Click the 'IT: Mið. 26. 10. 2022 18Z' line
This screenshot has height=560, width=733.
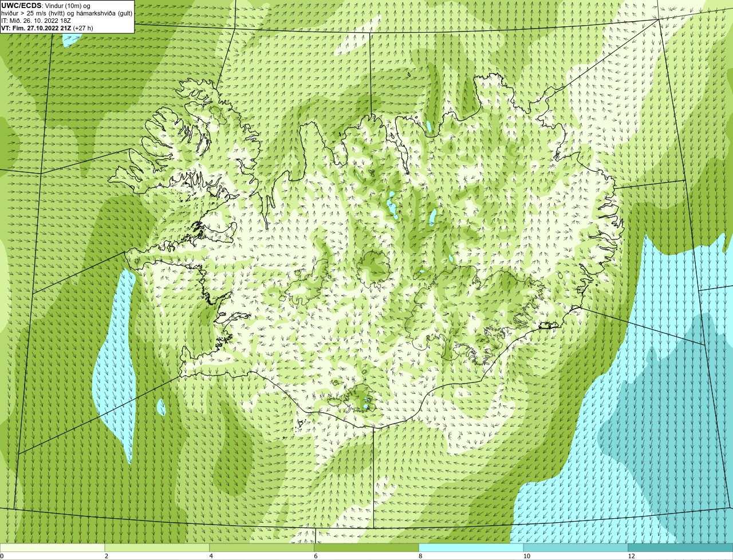point(36,21)
